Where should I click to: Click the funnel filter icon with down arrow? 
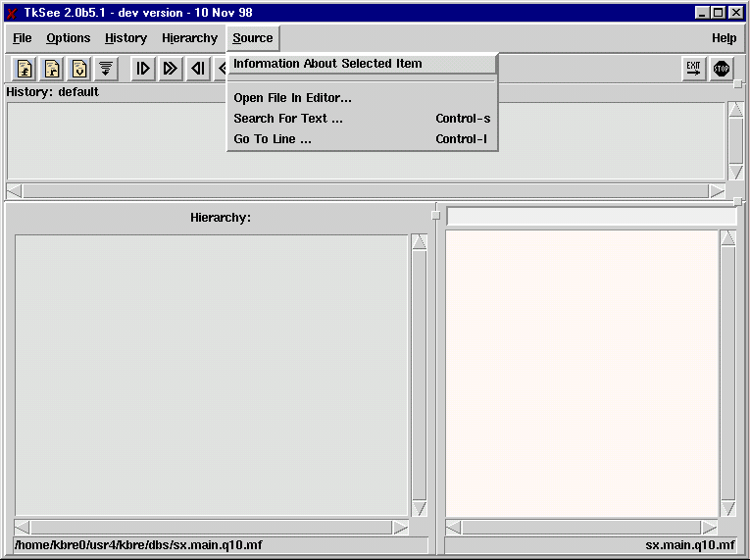106,69
